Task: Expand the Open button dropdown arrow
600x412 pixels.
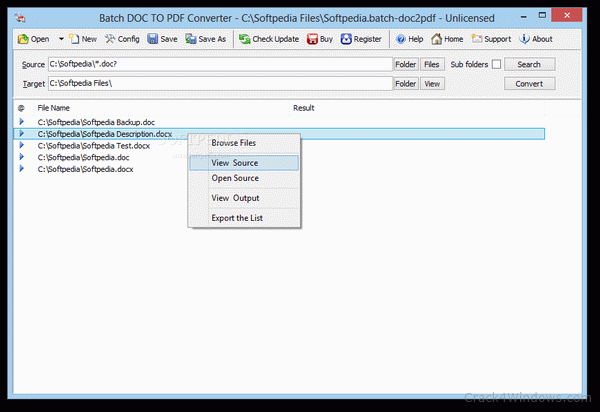Action: [61, 39]
